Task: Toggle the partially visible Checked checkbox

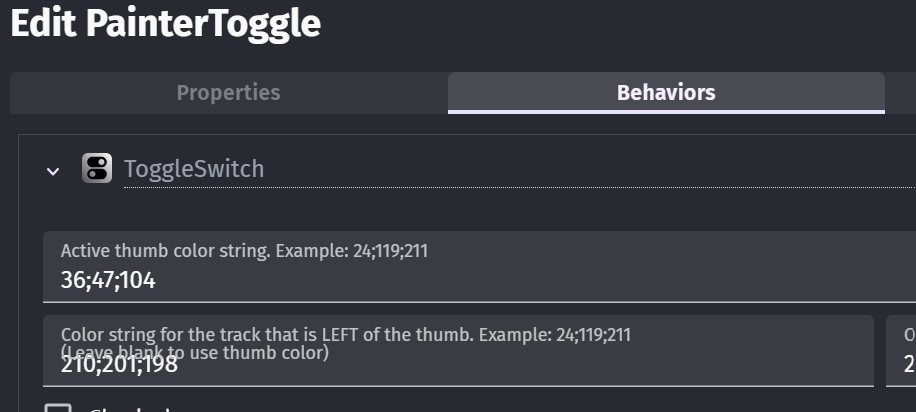Action: click(60, 409)
